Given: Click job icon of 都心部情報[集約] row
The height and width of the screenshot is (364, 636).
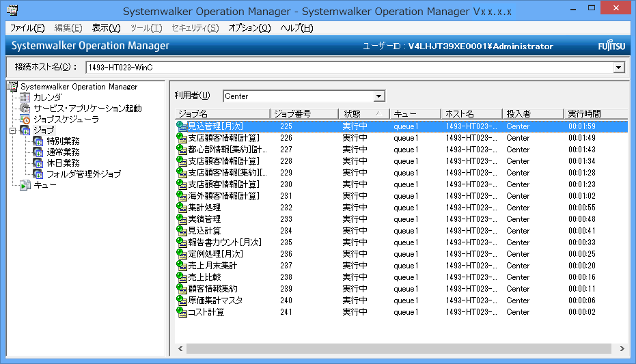Looking at the screenshot, I should point(182,149).
